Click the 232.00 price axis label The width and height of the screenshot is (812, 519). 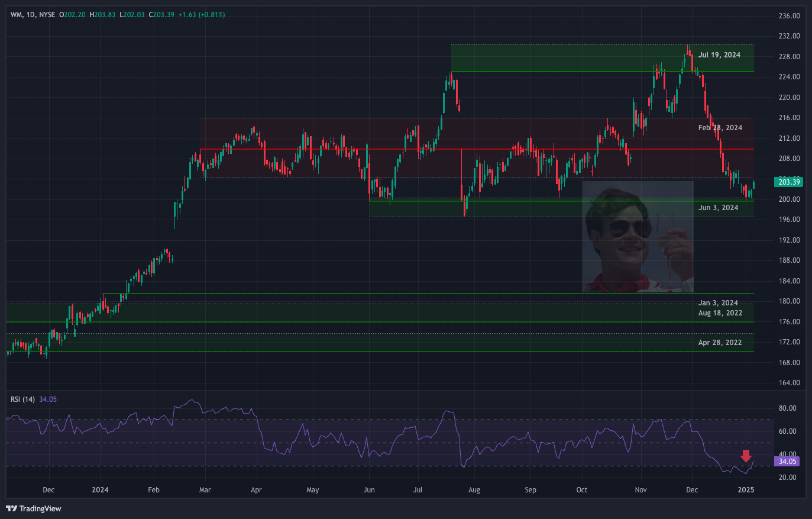(x=789, y=36)
